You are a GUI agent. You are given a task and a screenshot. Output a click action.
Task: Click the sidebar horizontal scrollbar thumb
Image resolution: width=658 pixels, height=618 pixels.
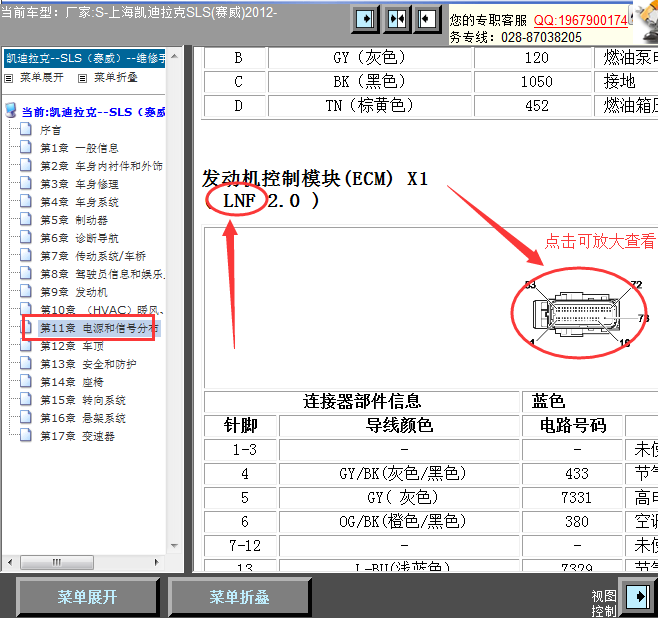[x=57, y=562]
